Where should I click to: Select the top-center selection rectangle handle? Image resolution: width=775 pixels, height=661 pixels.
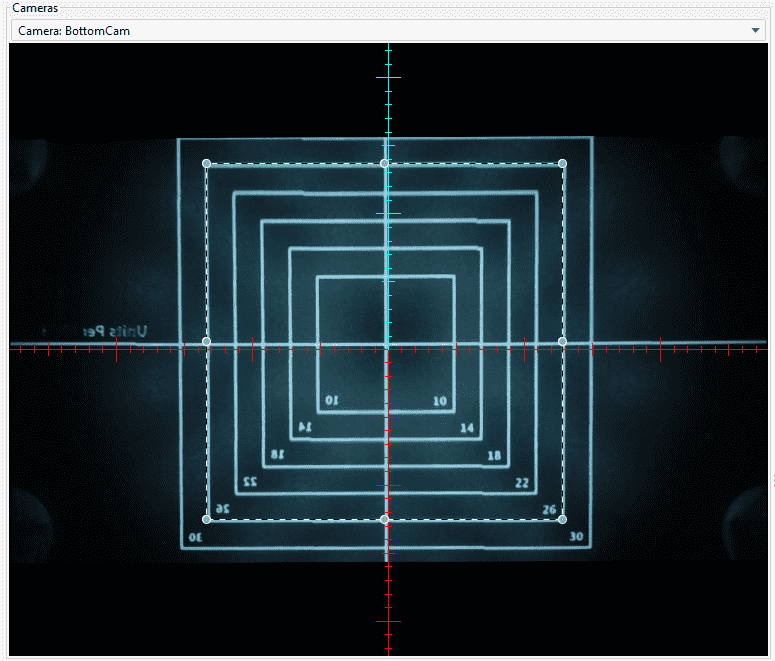(384, 163)
